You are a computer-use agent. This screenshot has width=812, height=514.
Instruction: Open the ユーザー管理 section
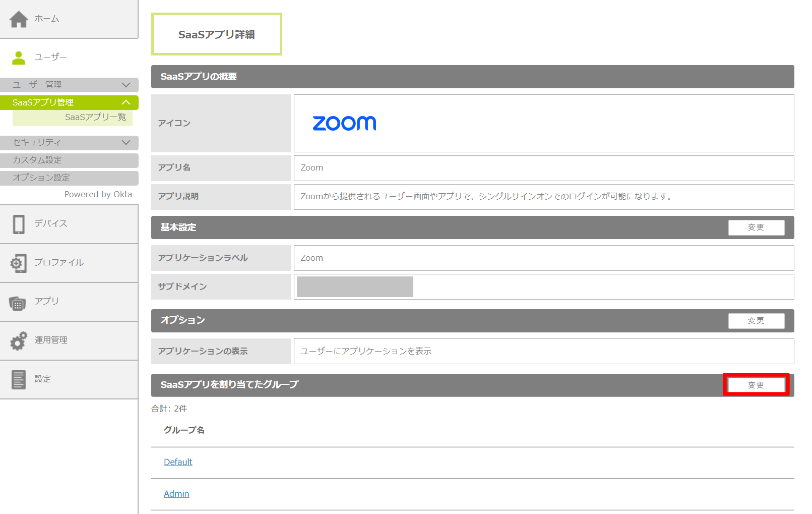click(x=69, y=85)
